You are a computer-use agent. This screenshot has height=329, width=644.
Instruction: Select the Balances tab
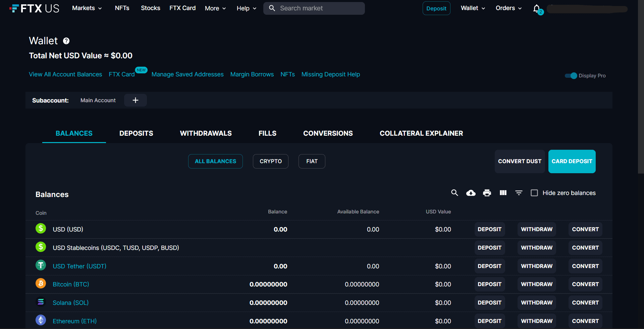click(x=74, y=133)
